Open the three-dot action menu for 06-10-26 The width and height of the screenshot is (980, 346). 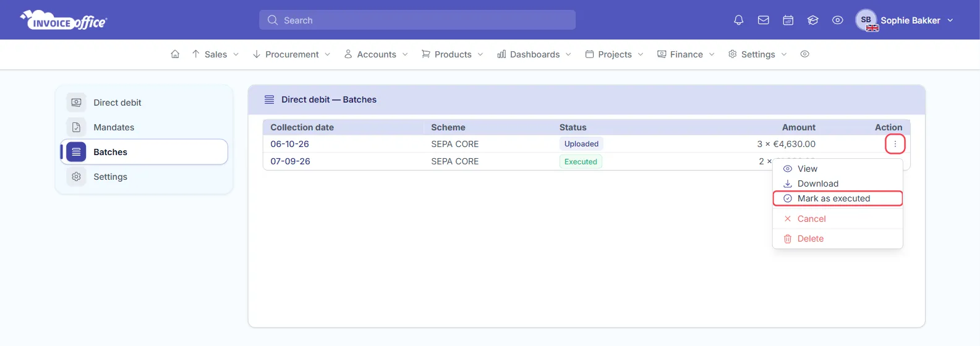click(x=895, y=144)
